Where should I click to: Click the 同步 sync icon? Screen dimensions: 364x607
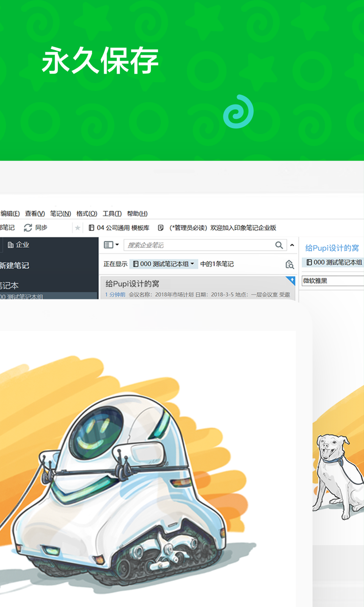[x=28, y=228]
